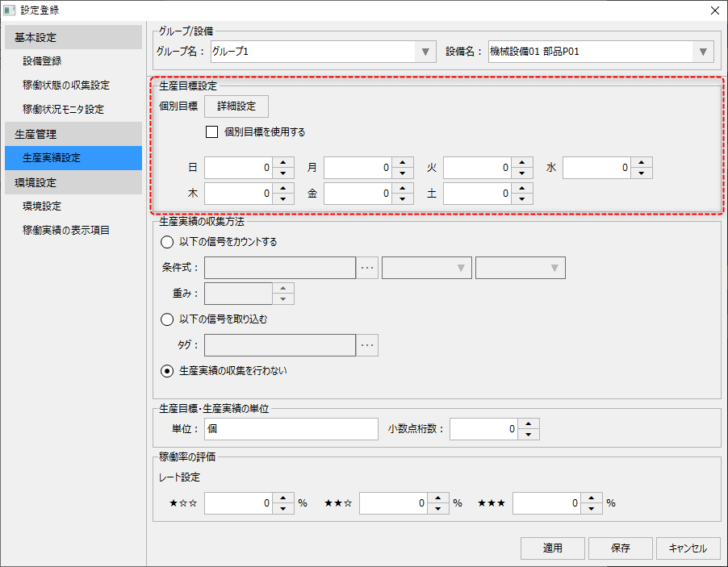Viewport: 728px width, 567px height.
Task: Click the 詳細設定 button
Action: [x=236, y=106]
